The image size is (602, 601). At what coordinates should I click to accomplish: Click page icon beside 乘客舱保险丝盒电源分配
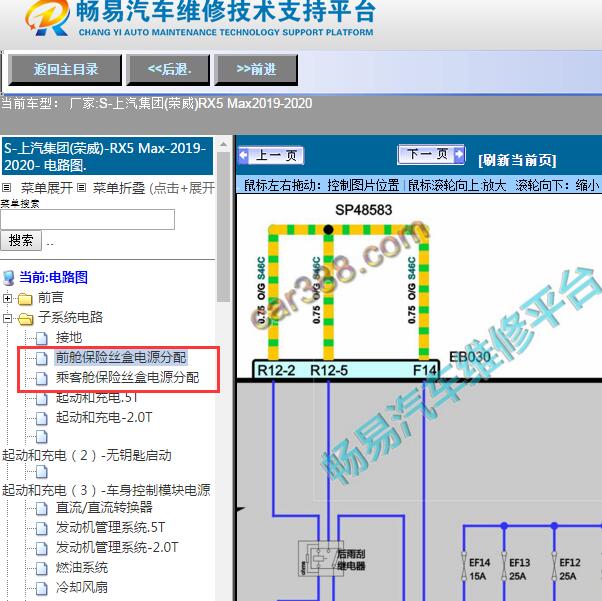tap(42, 378)
